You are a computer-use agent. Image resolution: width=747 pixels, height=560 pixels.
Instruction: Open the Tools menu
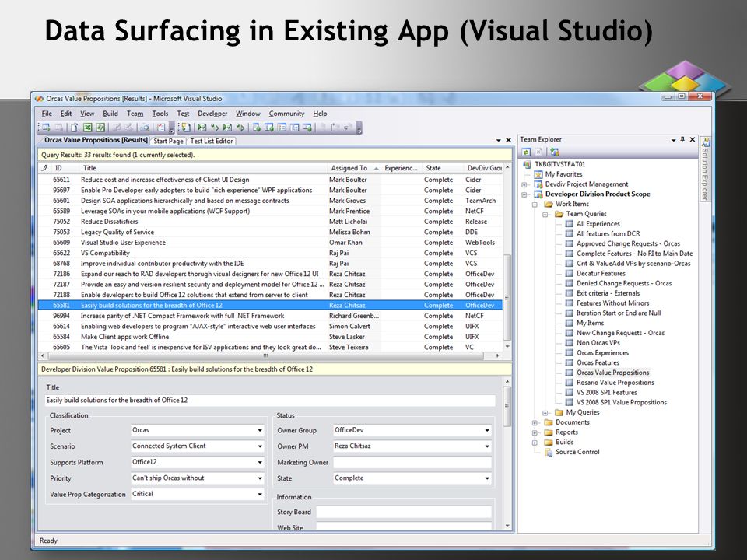click(x=160, y=114)
